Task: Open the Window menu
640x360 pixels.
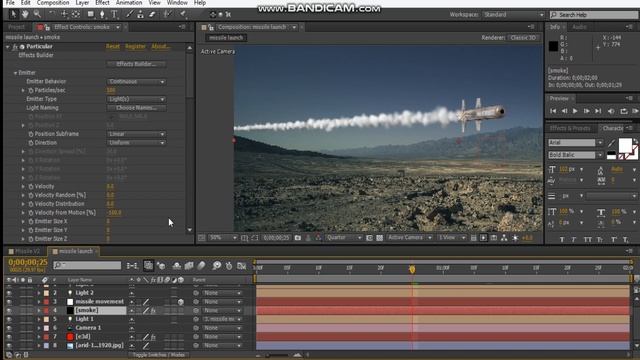Action: (x=177, y=3)
